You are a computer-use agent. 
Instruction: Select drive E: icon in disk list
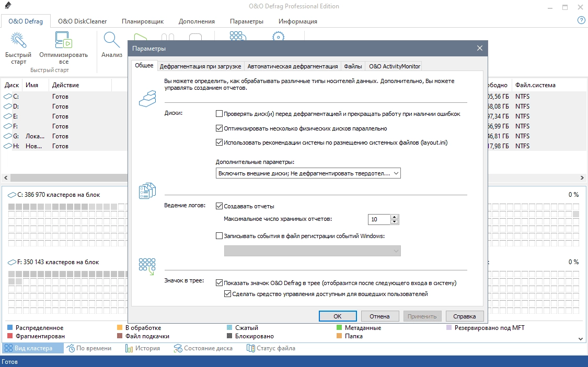click(x=8, y=116)
